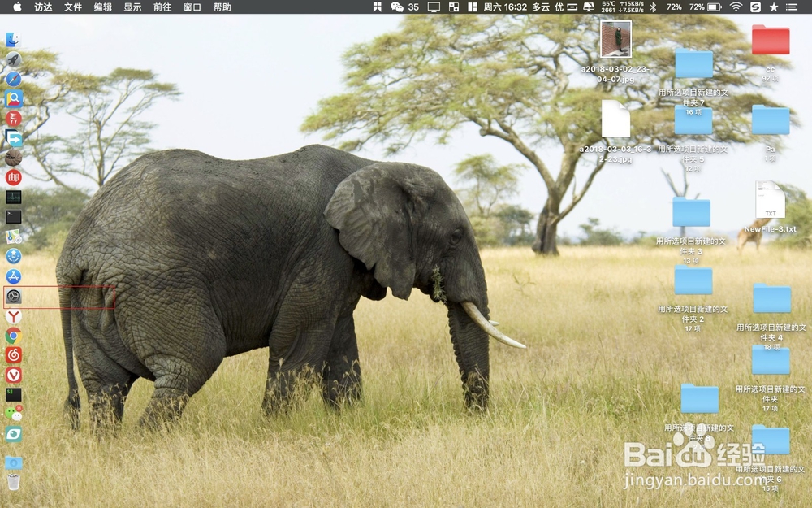
Task: Select the NewFile-3.txt file on desktop
Action: (x=770, y=199)
